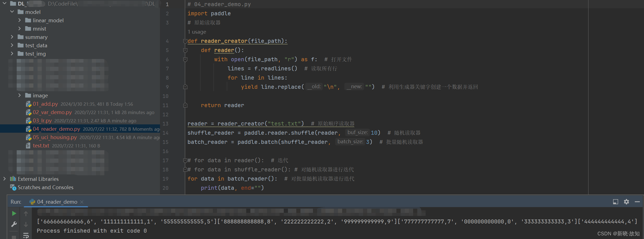This screenshot has width=644, height=239.
Task: Click the green Run play button
Action: [14, 213]
